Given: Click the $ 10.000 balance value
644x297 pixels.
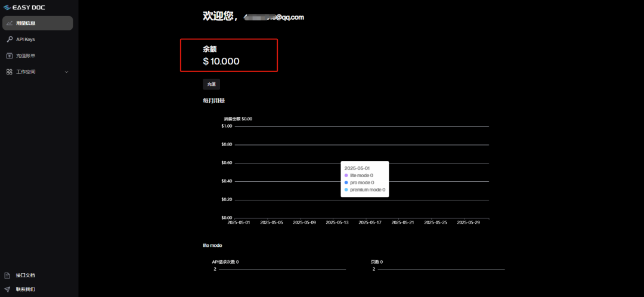Looking at the screenshot, I should pyautogui.click(x=221, y=61).
